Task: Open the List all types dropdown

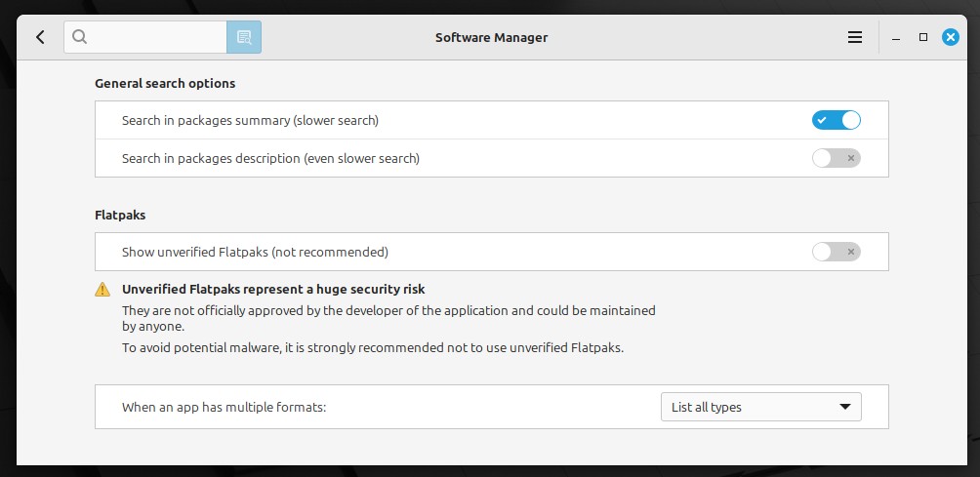Action: tap(760, 407)
